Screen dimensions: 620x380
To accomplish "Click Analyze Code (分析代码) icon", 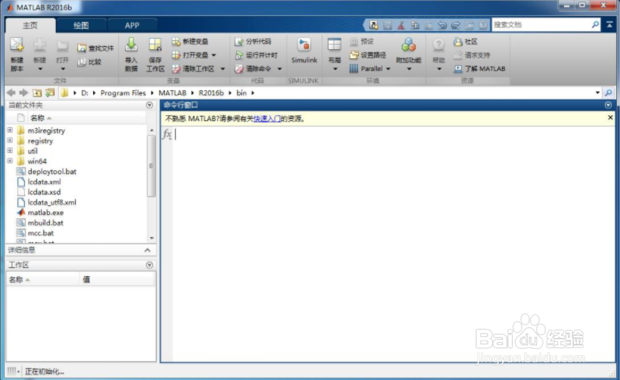I will point(239,42).
